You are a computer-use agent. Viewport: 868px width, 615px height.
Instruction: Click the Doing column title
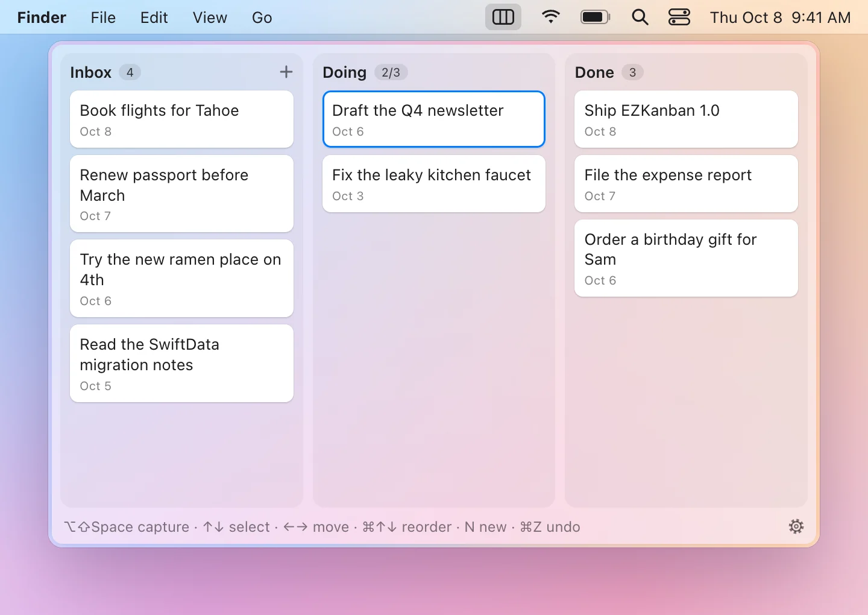click(344, 72)
